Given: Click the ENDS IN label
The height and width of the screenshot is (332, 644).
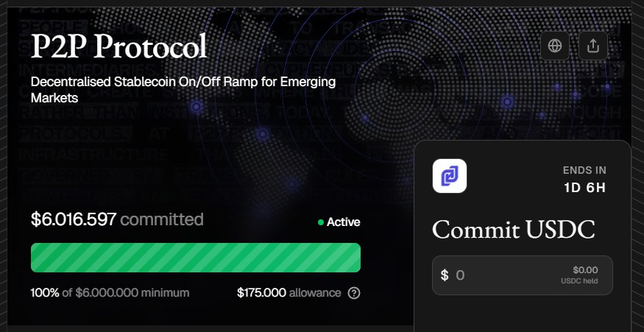Looking at the screenshot, I should click(584, 171).
